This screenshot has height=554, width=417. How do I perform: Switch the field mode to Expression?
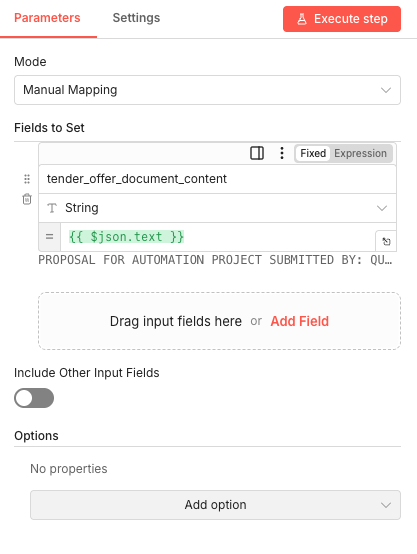(x=360, y=153)
